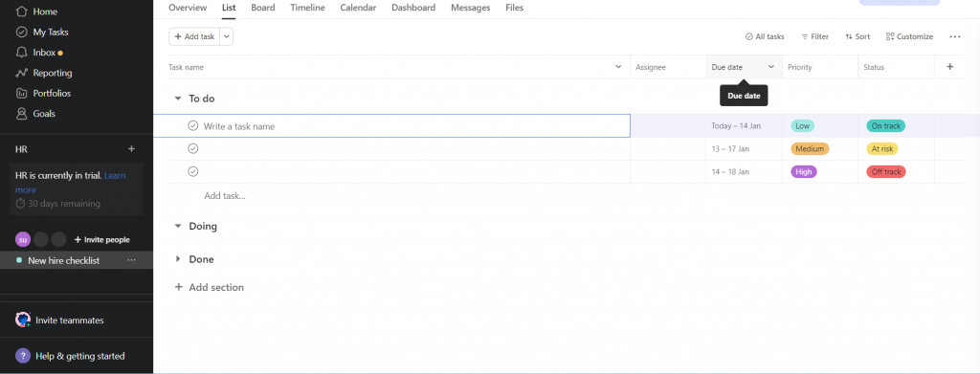Viewport: 980px width, 374px height.
Task: Switch to the Overview tab
Action: pos(188,8)
